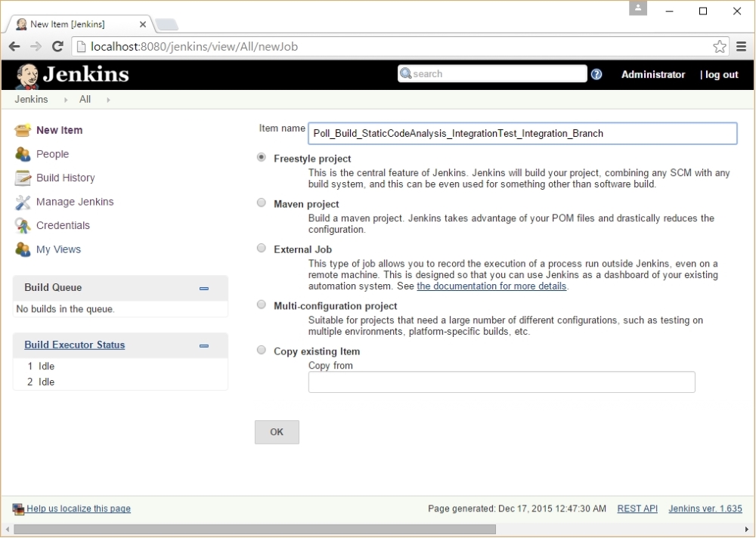Maximize the browser window
Viewport: 756px width, 538px height.
pos(703,11)
